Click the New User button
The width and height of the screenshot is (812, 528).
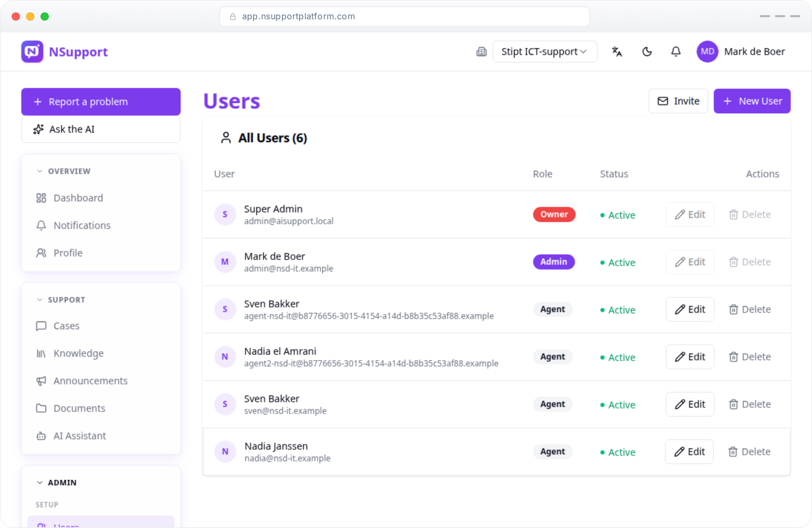pos(752,101)
